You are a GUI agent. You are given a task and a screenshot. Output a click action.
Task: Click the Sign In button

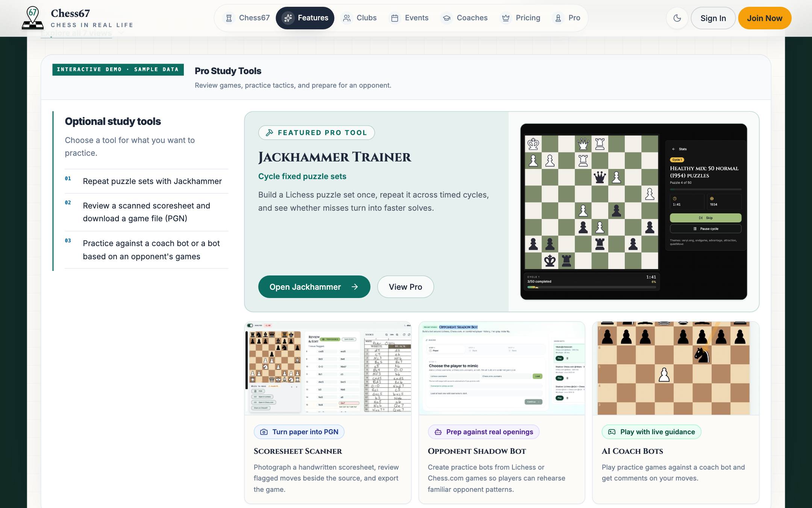(713, 18)
